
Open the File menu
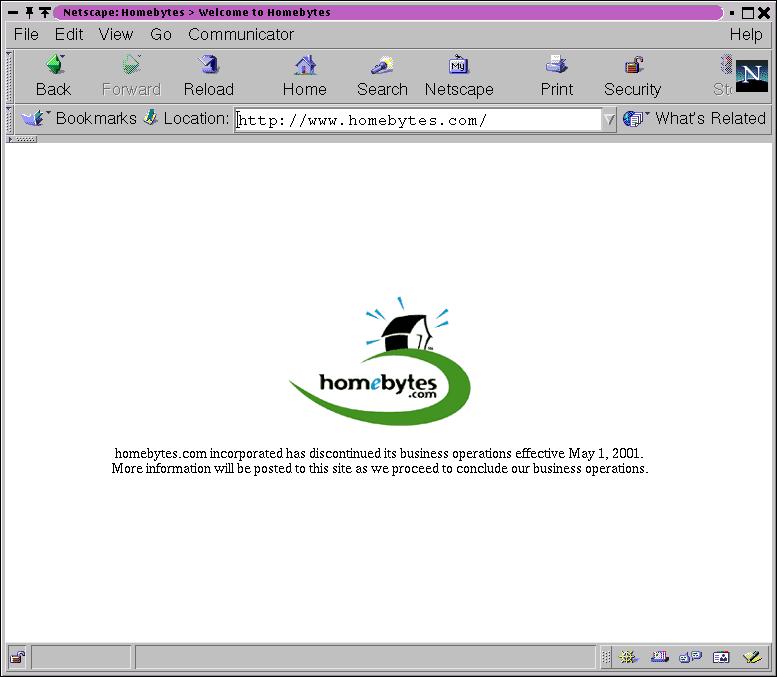point(26,34)
